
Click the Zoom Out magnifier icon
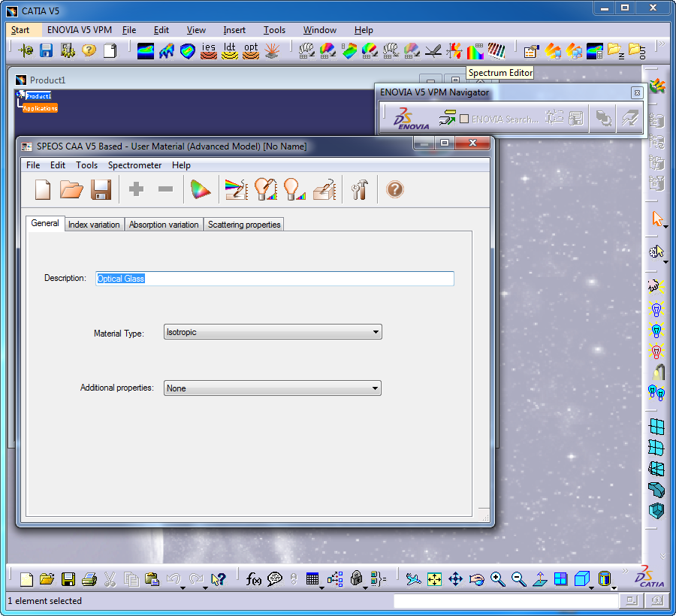pos(519,579)
